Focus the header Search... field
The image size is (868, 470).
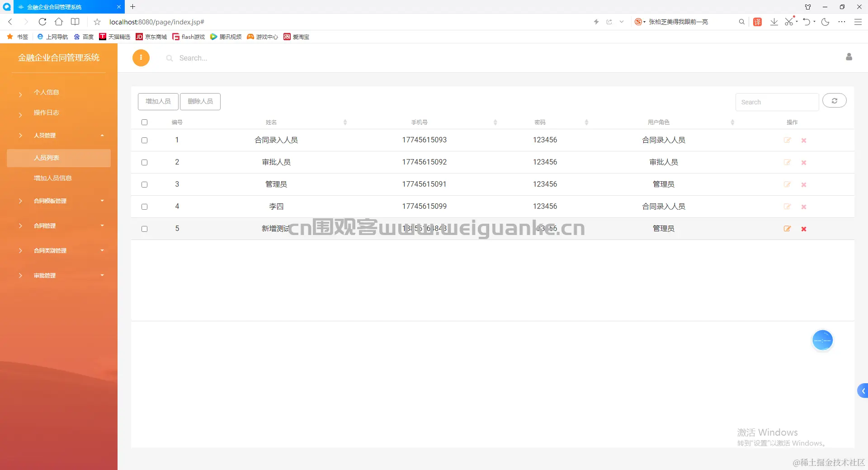pyautogui.click(x=193, y=58)
